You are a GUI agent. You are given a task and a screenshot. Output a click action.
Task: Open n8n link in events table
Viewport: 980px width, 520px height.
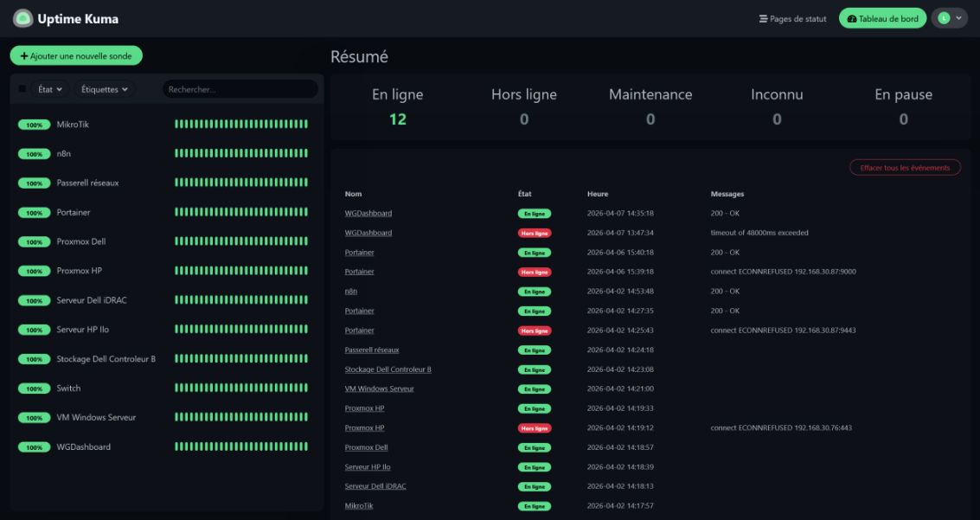pyautogui.click(x=350, y=292)
